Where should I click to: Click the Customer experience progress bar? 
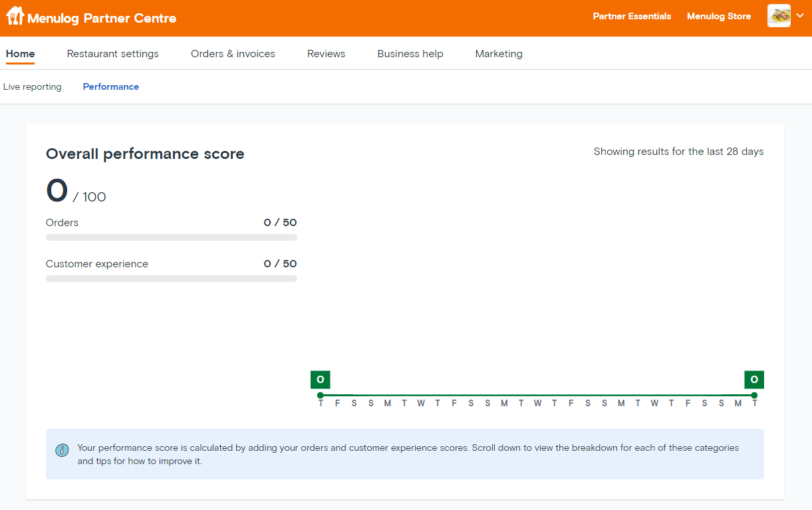click(x=171, y=279)
